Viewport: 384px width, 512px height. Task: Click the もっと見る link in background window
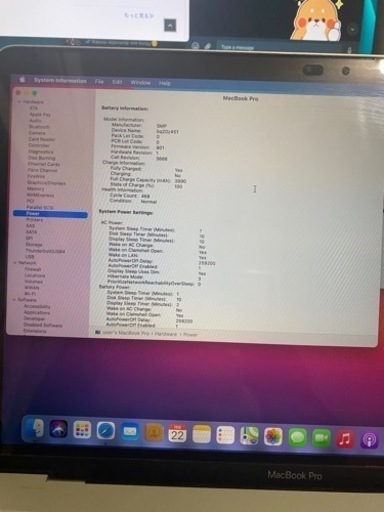pos(139,15)
